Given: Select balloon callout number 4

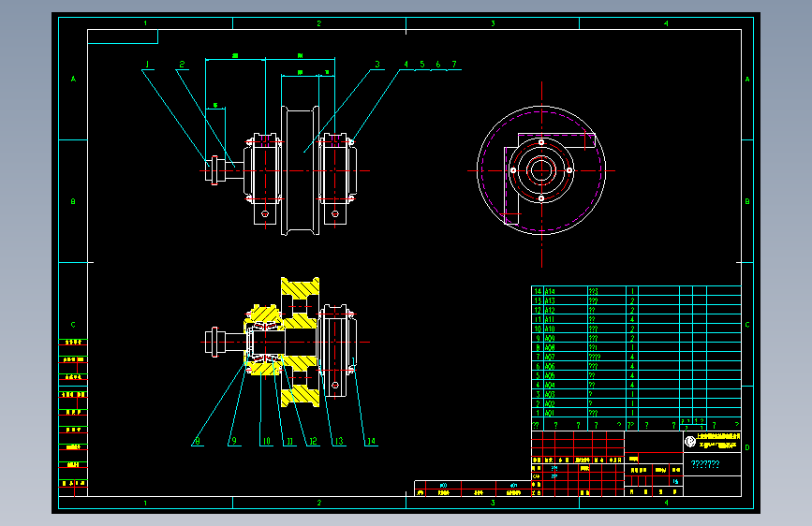Looking at the screenshot, I should pyautogui.click(x=406, y=65).
